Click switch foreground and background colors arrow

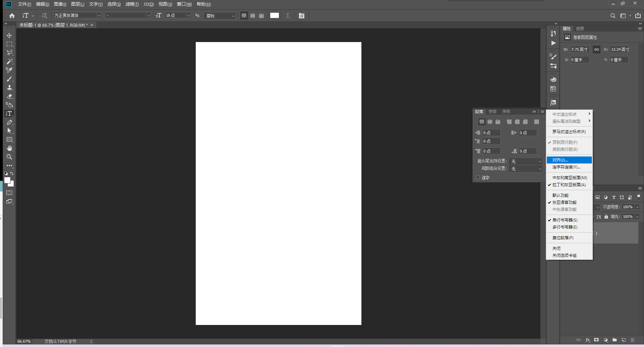pos(12,173)
